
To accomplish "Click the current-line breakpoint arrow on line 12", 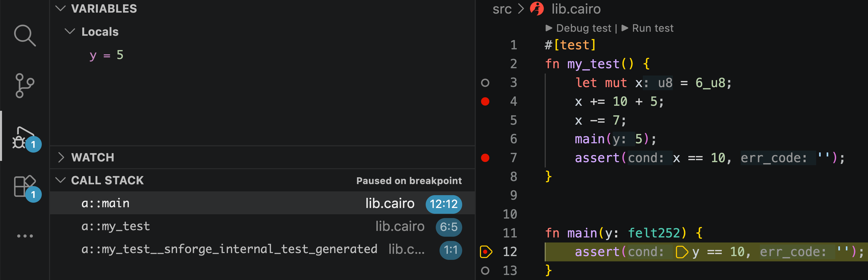I will [x=486, y=252].
